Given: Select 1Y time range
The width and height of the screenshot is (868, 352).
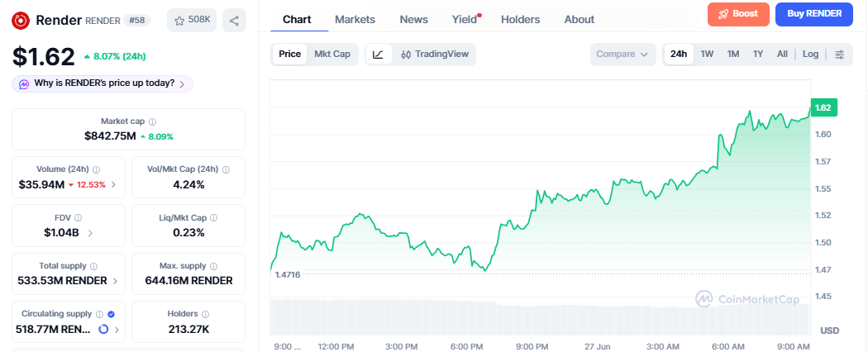Looking at the screenshot, I should (758, 55).
